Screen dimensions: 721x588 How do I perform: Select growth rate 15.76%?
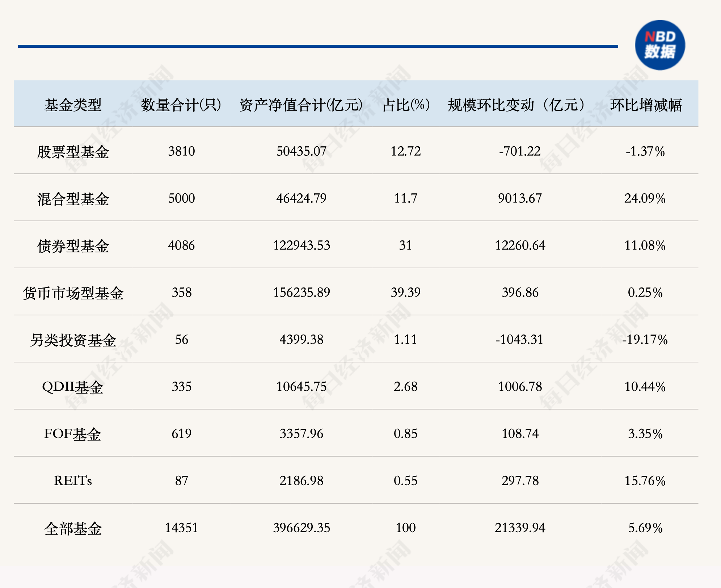(x=645, y=480)
